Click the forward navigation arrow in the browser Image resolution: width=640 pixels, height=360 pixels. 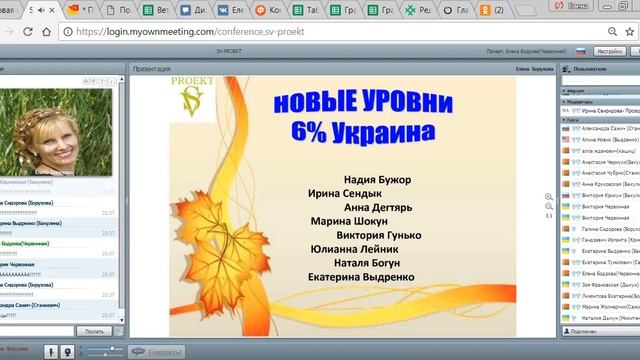coord(9,31)
